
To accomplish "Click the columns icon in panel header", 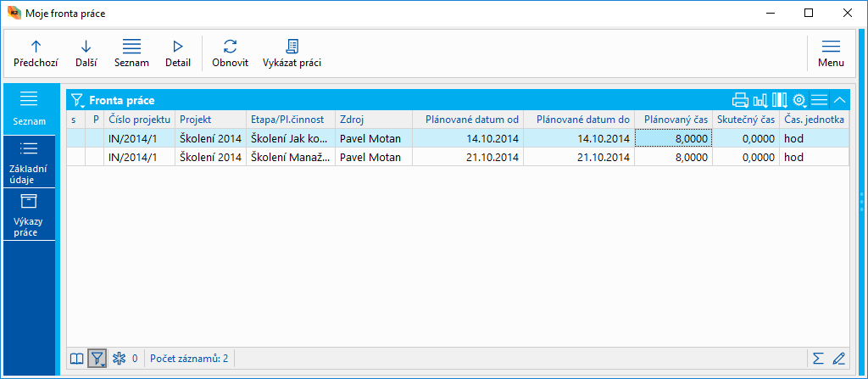I will 780,100.
